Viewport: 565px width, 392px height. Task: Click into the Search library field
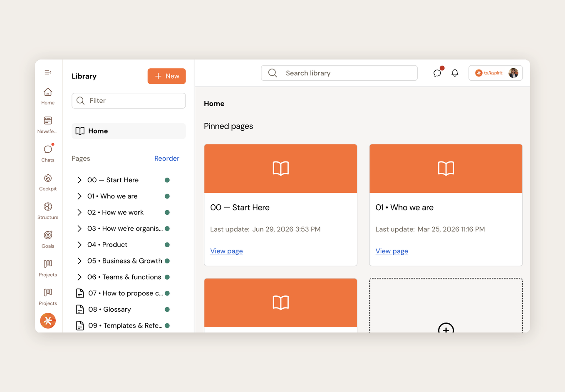[x=339, y=73]
